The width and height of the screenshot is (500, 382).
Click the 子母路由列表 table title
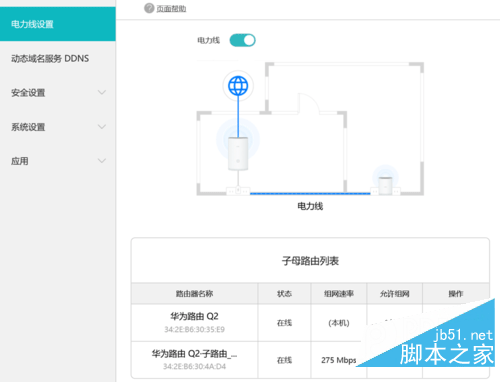point(310,261)
